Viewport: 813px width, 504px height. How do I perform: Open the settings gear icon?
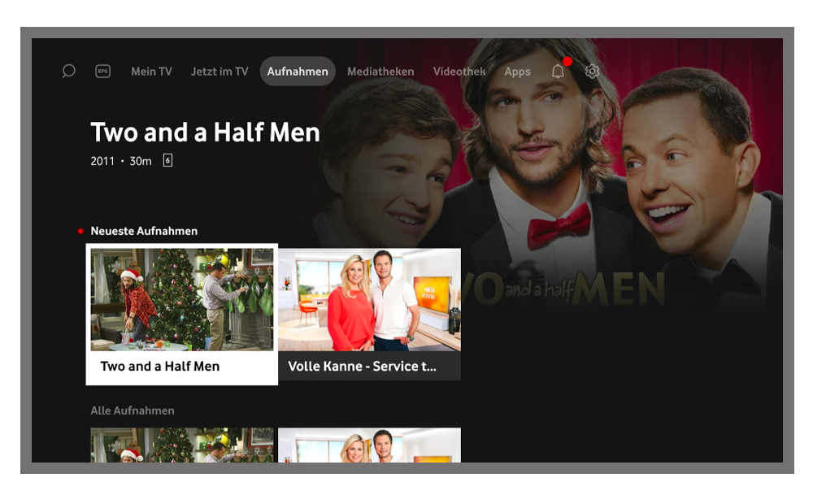[x=592, y=72]
